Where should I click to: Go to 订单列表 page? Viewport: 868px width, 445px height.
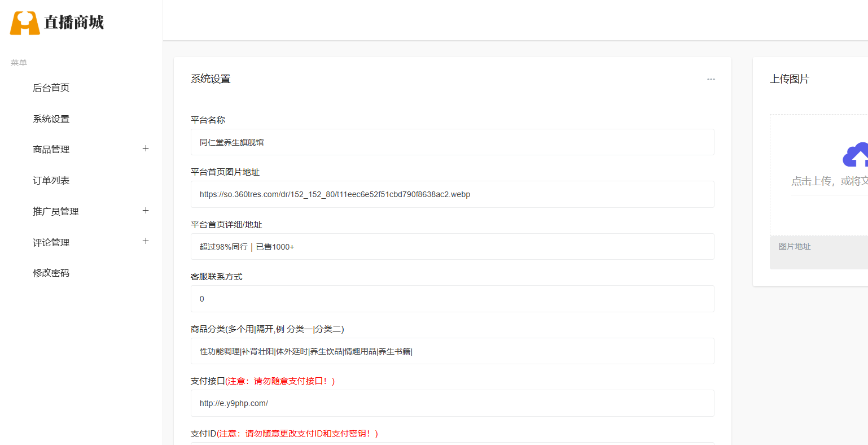51,181
